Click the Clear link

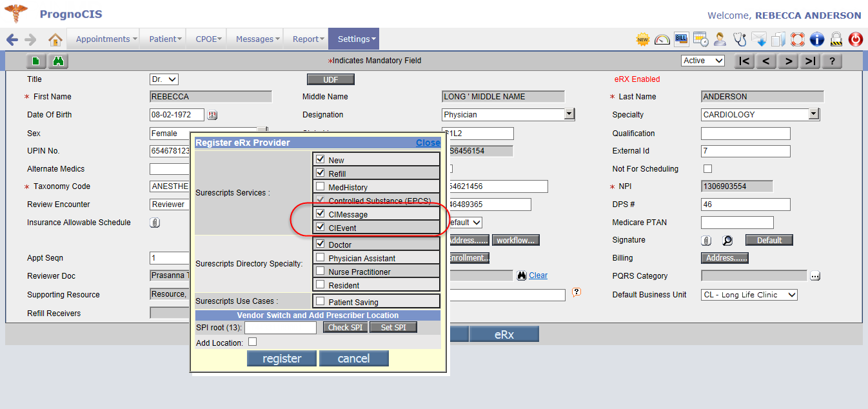[538, 275]
